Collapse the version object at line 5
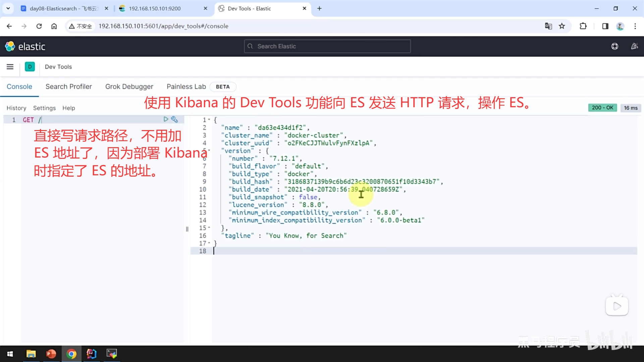Viewport: 644px width, 362px height. (209, 150)
